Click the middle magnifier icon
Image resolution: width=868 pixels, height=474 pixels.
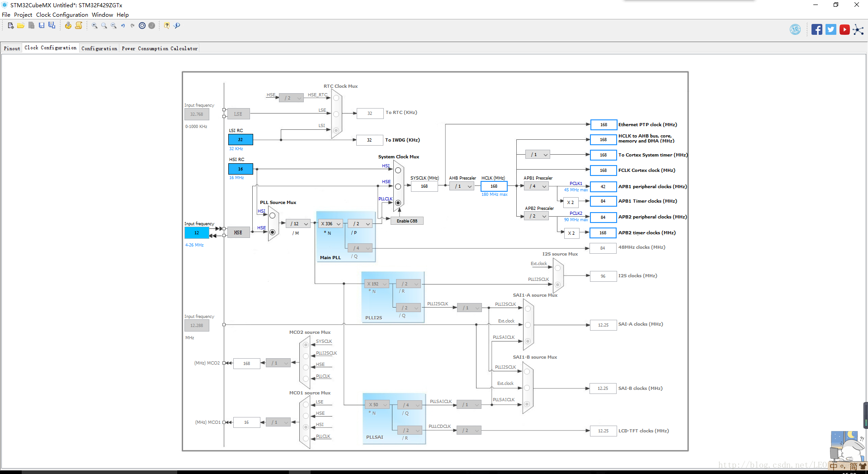(104, 26)
